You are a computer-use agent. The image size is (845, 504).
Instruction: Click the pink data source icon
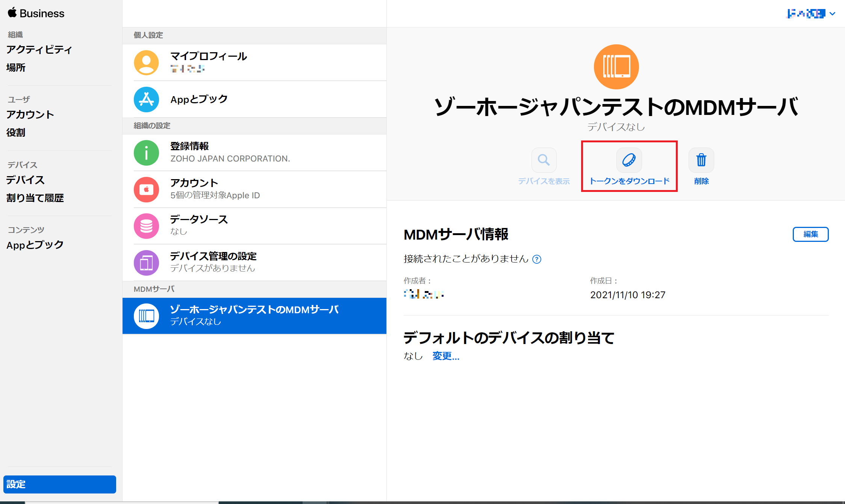pyautogui.click(x=146, y=226)
